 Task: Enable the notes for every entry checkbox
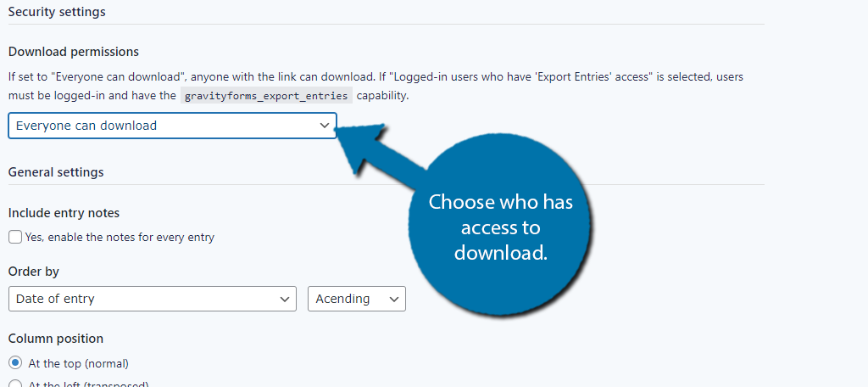[x=15, y=238]
